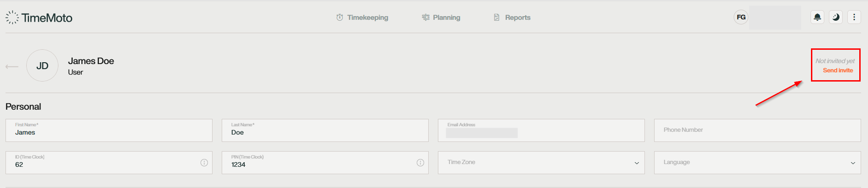The width and height of the screenshot is (868, 188).
Task: Click the TimeMoto logo
Action: 39,18
